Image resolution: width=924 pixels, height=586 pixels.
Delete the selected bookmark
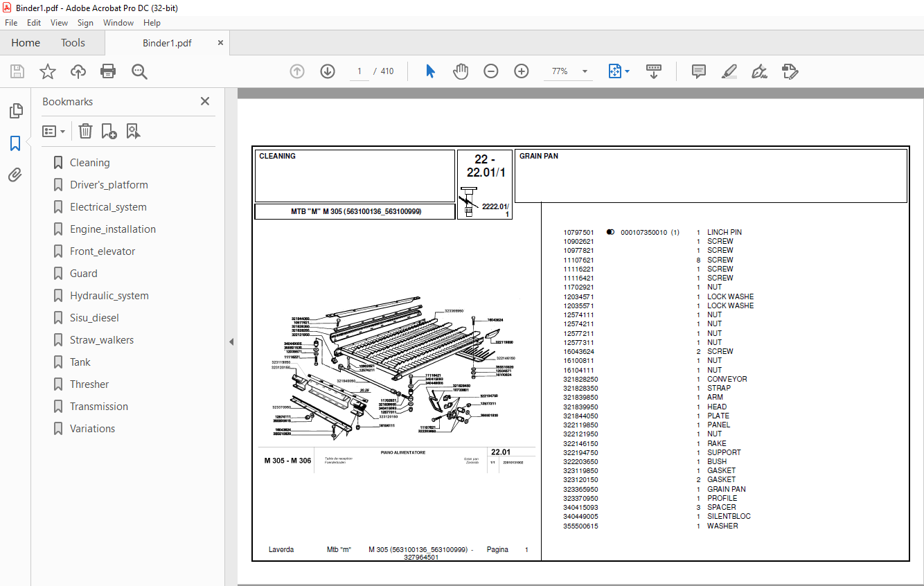click(x=85, y=131)
